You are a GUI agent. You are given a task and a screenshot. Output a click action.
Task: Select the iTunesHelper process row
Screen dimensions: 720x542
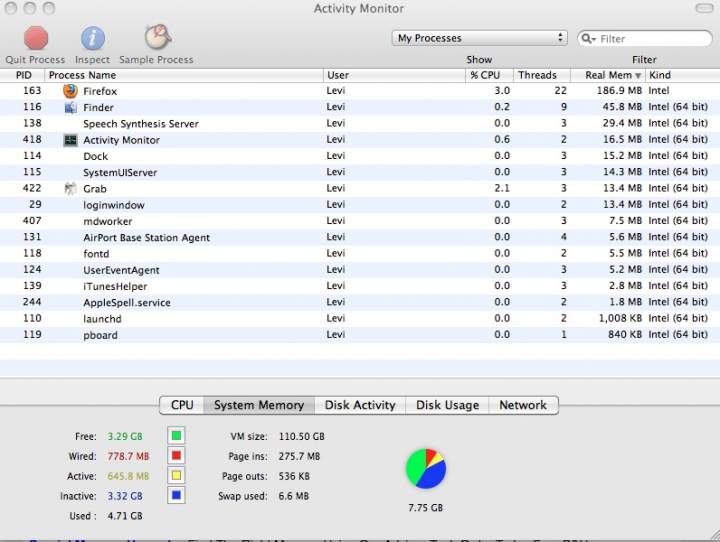coord(360,286)
